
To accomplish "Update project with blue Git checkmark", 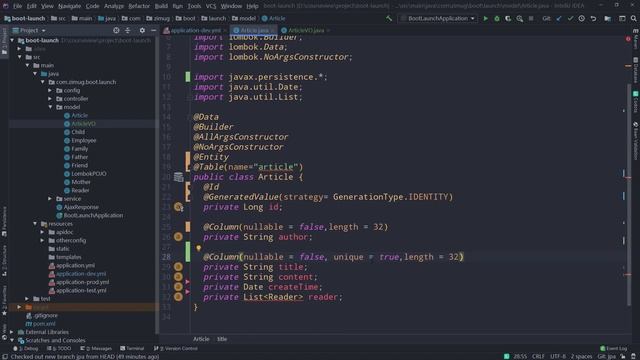I will [559, 18].
